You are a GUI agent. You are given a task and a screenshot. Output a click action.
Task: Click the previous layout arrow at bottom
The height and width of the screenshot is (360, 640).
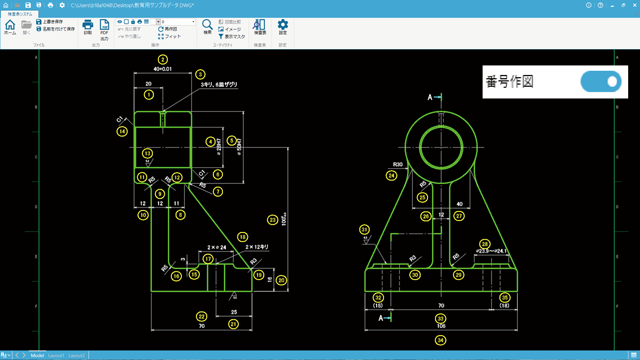pos(17,356)
